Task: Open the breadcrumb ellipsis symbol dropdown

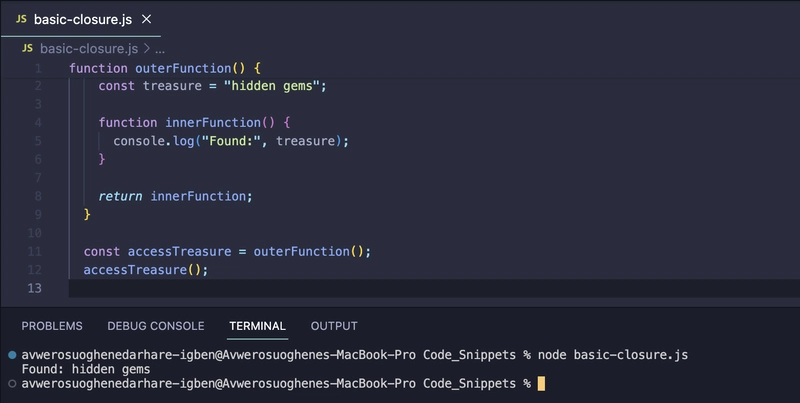Action: (159, 48)
